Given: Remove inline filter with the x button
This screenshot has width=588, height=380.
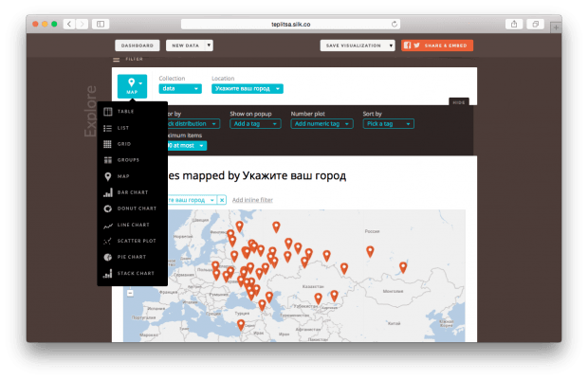Looking at the screenshot, I should pyautogui.click(x=222, y=200).
